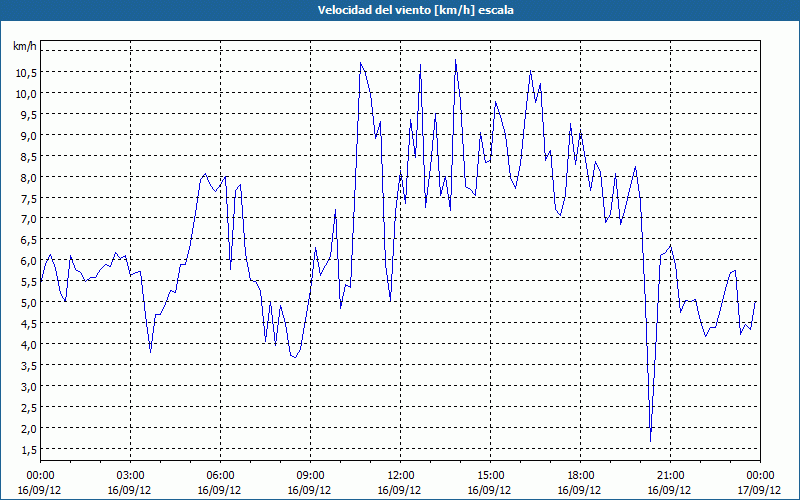This screenshot has height=500, width=800.
Task: Select the '4,5' y-axis label
Action: pos(29,323)
